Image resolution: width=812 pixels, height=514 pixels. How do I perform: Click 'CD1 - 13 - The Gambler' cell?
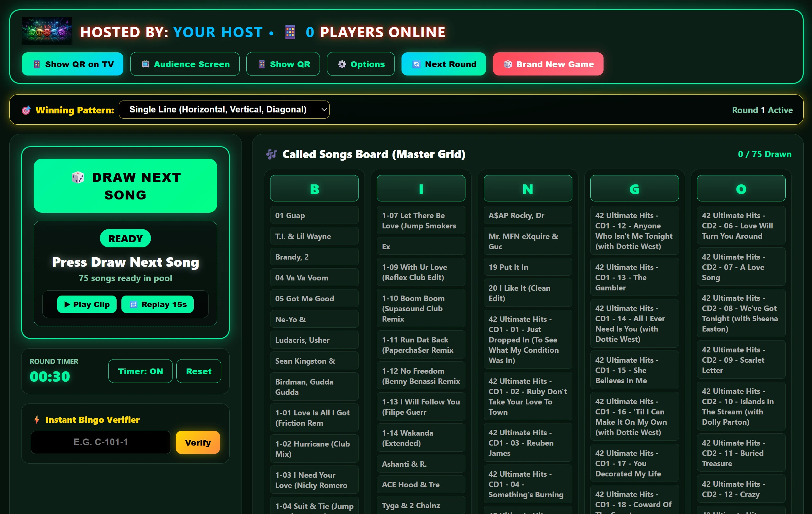(634, 277)
